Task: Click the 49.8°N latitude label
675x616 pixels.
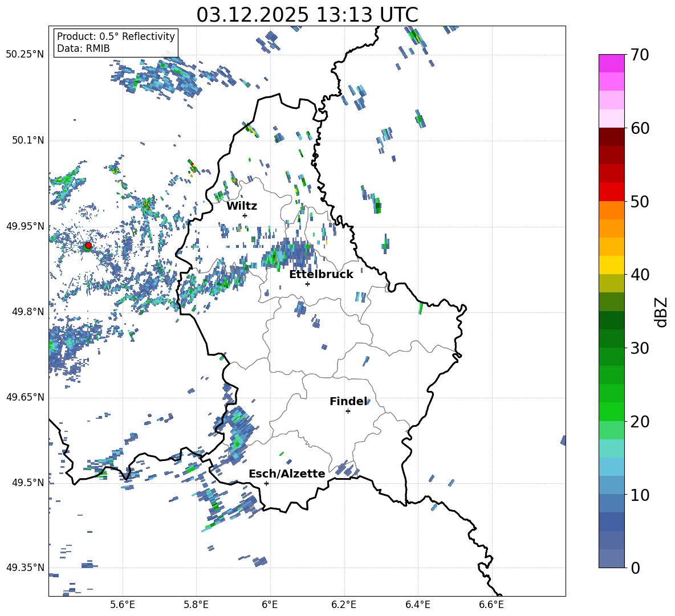Action: pos(28,312)
